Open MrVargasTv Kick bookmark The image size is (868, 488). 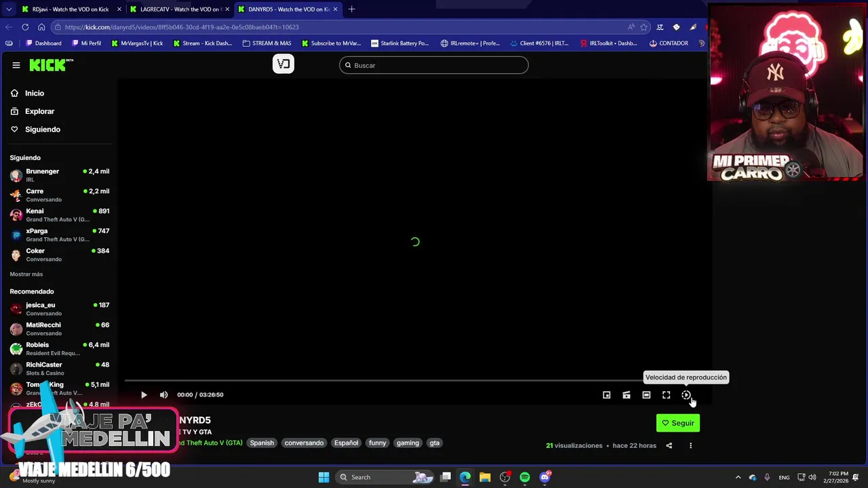click(136, 43)
